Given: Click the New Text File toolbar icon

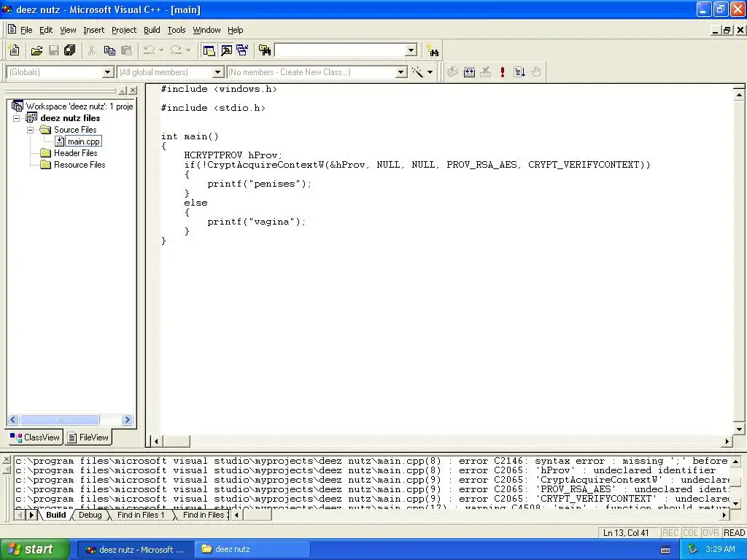Looking at the screenshot, I should click(x=15, y=50).
